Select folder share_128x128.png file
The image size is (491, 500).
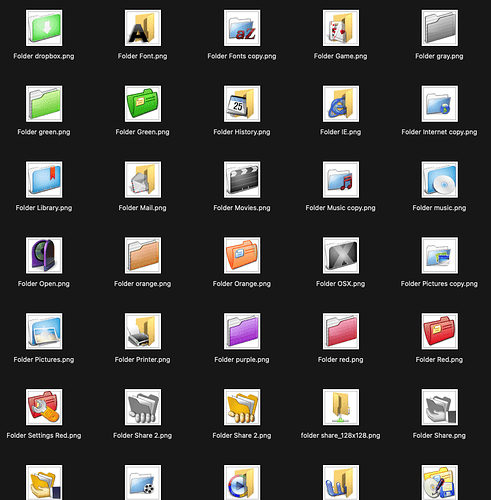[x=340, y=407]
